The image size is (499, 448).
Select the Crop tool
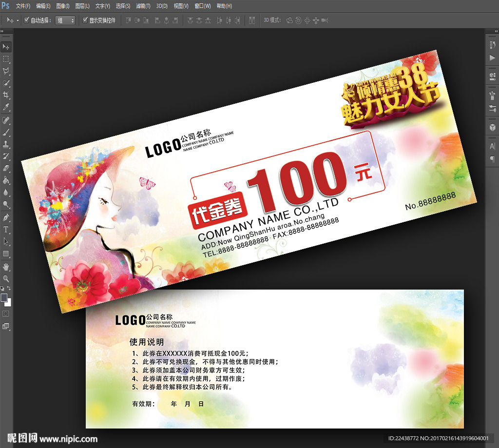click(6, 95)
